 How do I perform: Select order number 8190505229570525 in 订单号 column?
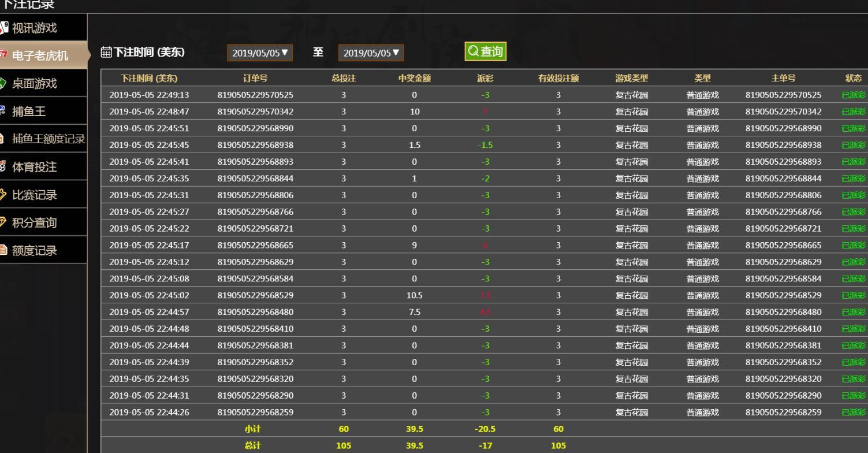(x=255, y=95)
